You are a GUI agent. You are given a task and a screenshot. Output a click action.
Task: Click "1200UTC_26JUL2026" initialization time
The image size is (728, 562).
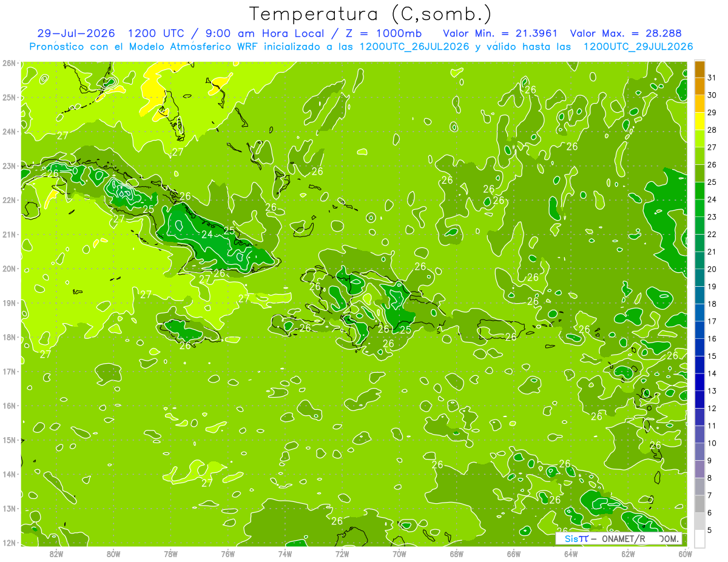point(414,47)
